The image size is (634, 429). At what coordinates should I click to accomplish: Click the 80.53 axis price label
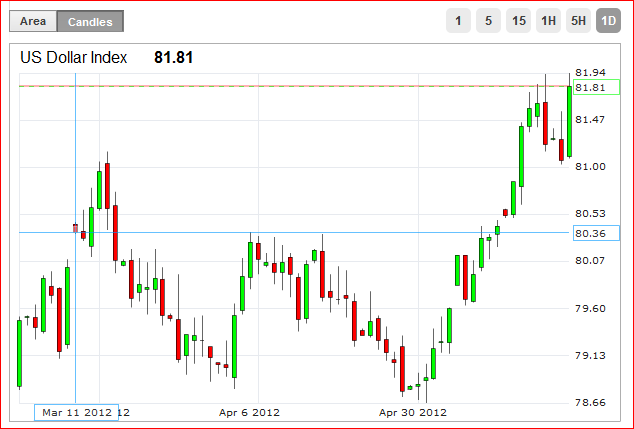pos(591,213)
